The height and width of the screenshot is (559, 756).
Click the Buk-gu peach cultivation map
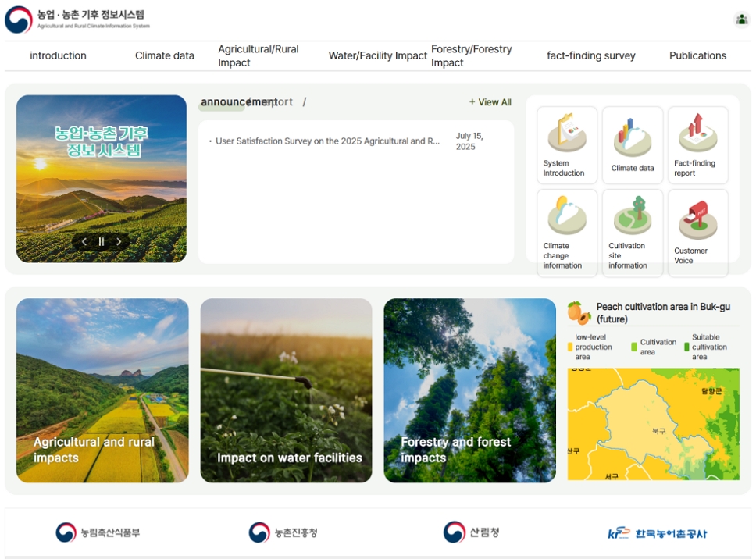coord(653,424)
